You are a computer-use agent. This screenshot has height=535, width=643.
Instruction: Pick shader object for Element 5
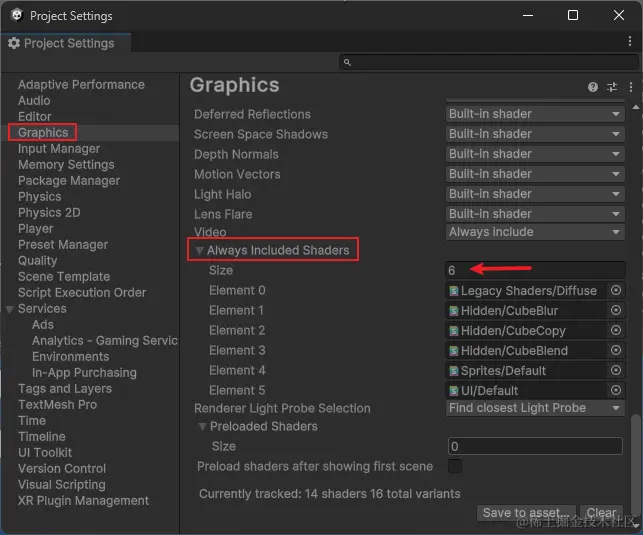[x=616, y=390]
